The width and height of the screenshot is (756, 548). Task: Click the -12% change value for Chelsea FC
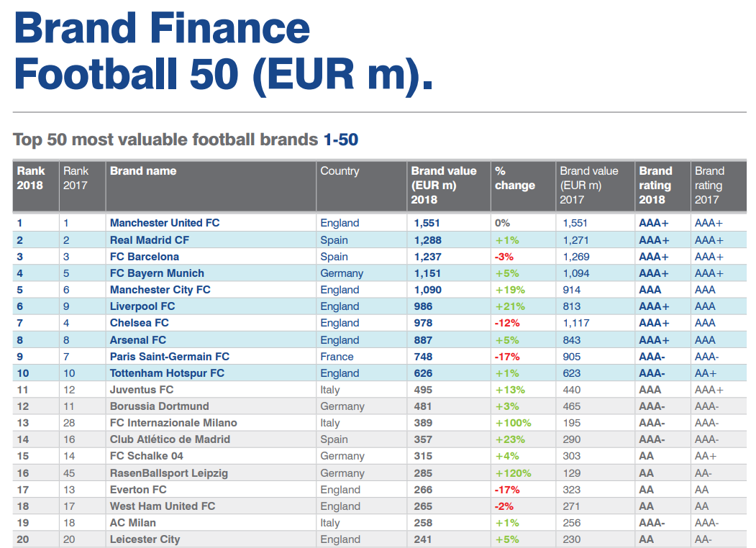coord(506,323)
